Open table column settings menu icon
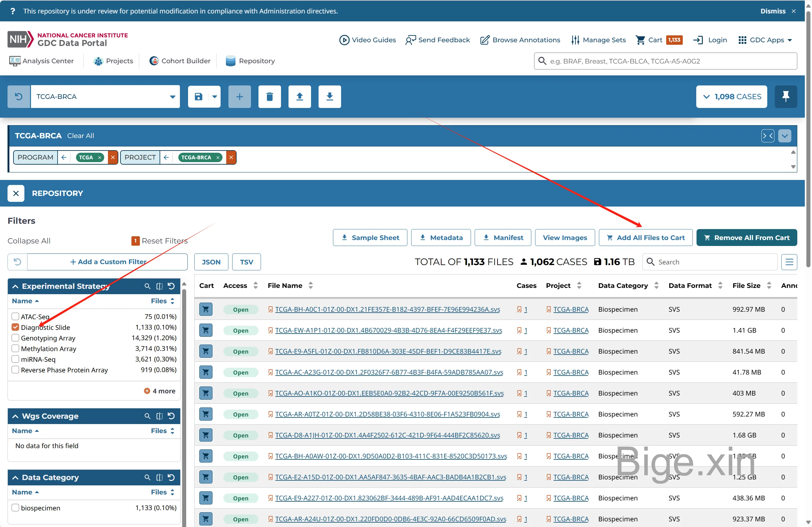The height and width of the screenshot is (527, 812). [789, 262]
